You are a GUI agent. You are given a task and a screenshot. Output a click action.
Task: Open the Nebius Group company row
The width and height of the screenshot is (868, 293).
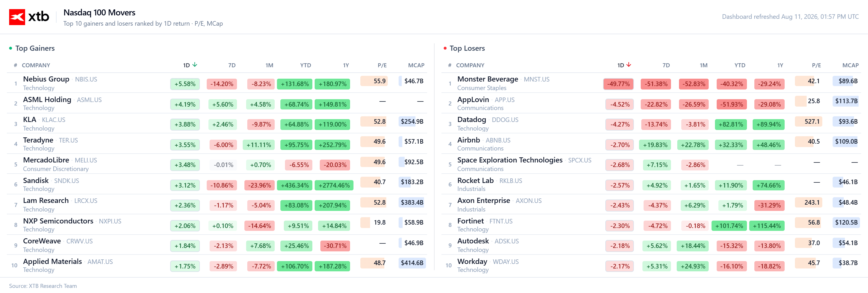coord(217,83)
